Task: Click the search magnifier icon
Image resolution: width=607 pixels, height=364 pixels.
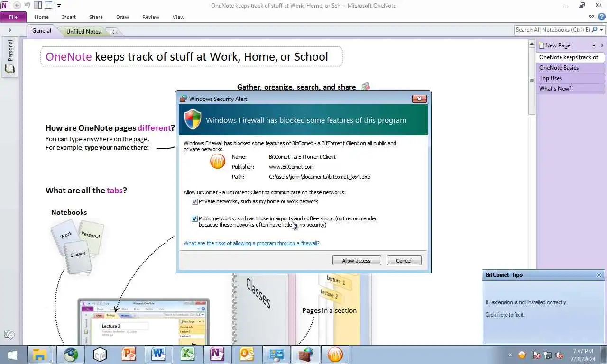Action: pyautogui.click(x=595, y=30)
